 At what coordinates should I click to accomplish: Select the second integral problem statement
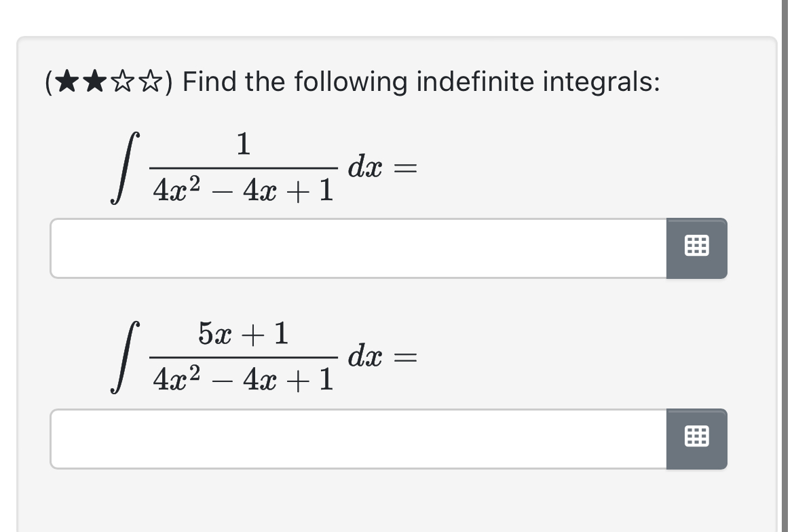point(238,356)
